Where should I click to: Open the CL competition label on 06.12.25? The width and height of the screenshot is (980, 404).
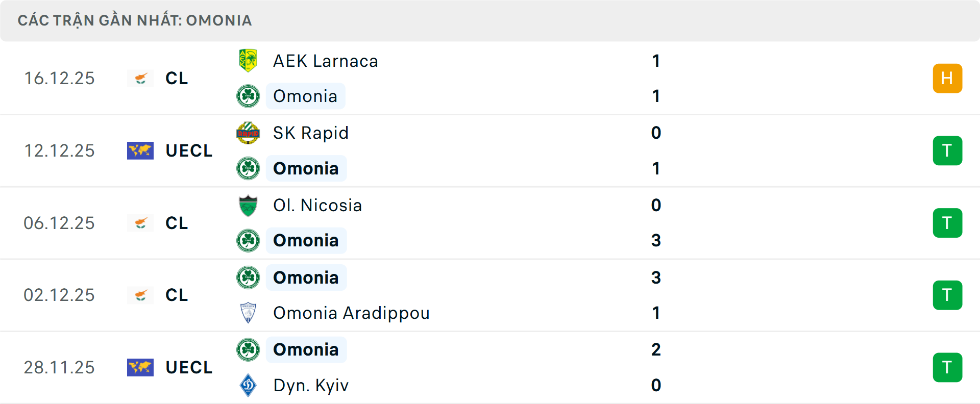pos(176,223)
